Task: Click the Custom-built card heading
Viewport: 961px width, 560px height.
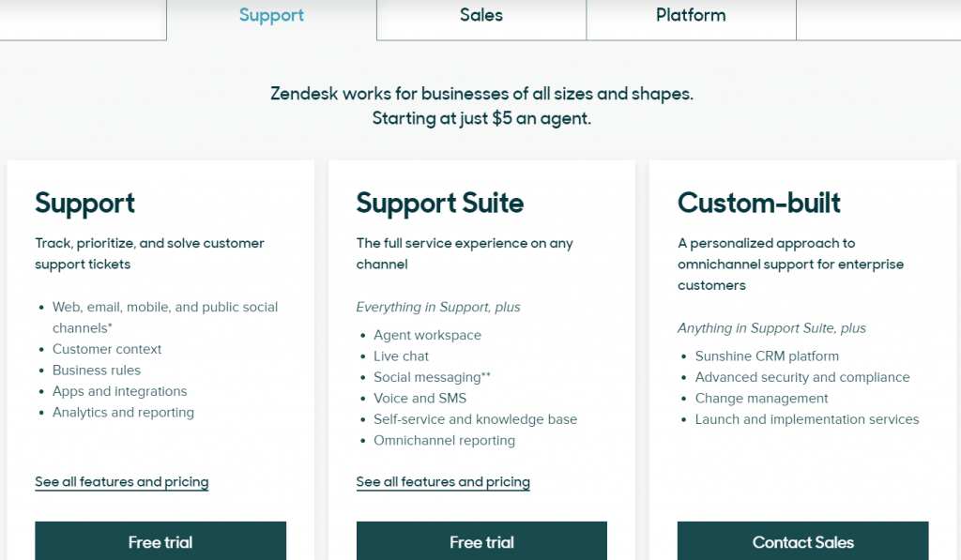Action: tap(758, 204)
